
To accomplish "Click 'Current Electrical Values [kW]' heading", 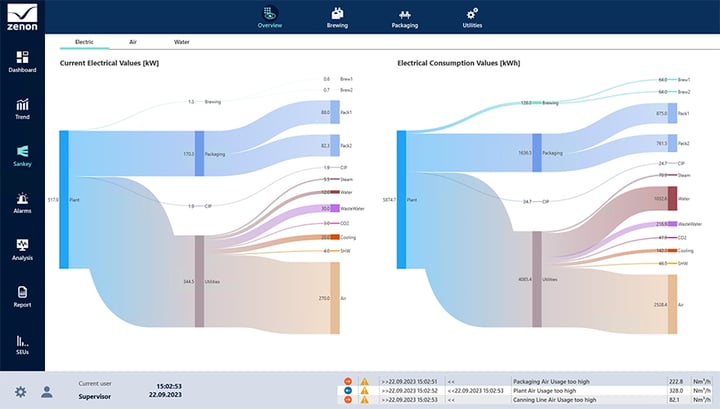I will pos(109,63).
